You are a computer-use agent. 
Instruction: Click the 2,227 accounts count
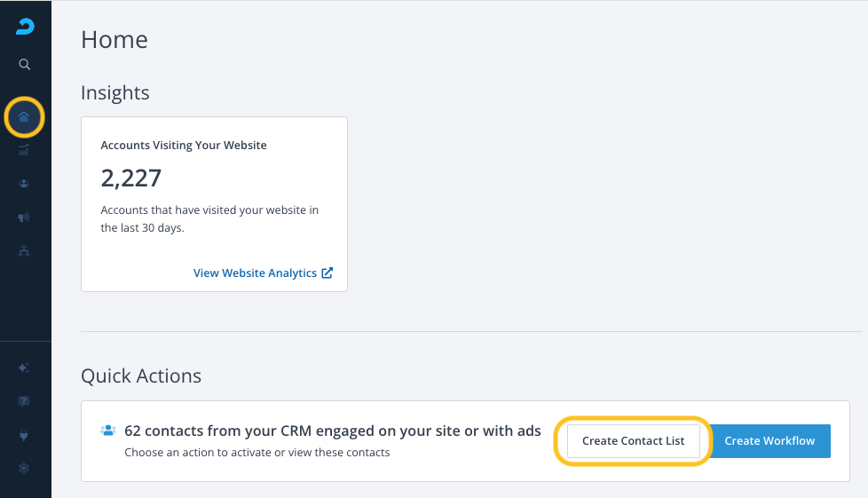coord(131,178)
